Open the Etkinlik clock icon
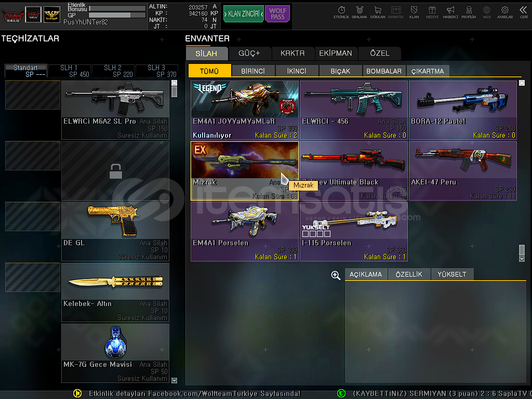Viewport: 532px width, 399px height. tap(341, 12)
